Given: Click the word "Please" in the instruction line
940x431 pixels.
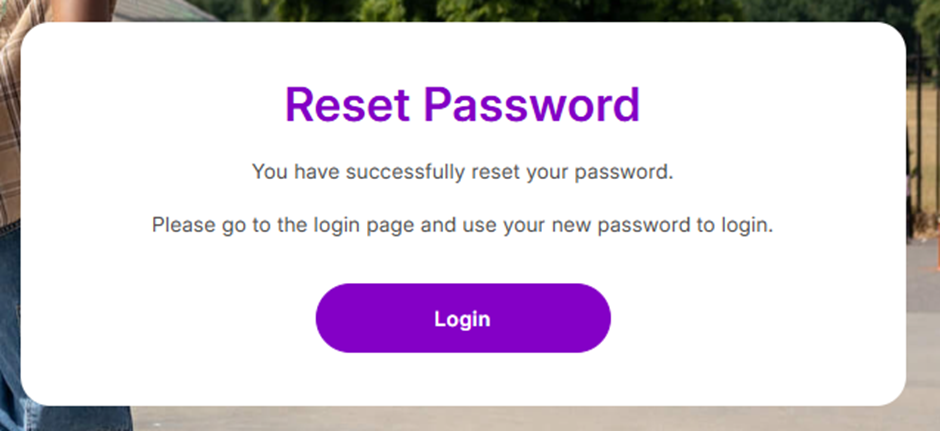Looking at the screenshot, I should [x=184, y=225].
